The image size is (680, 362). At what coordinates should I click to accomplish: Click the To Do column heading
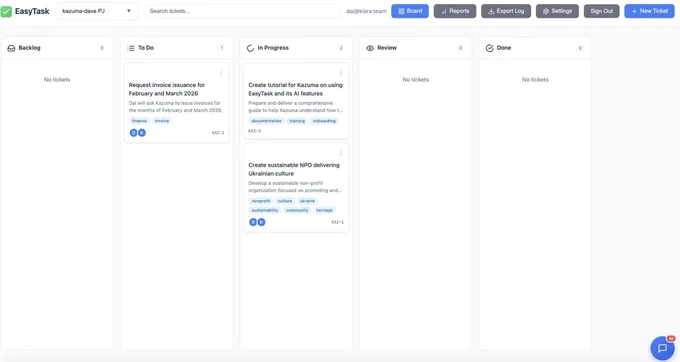tap(146, 48)
